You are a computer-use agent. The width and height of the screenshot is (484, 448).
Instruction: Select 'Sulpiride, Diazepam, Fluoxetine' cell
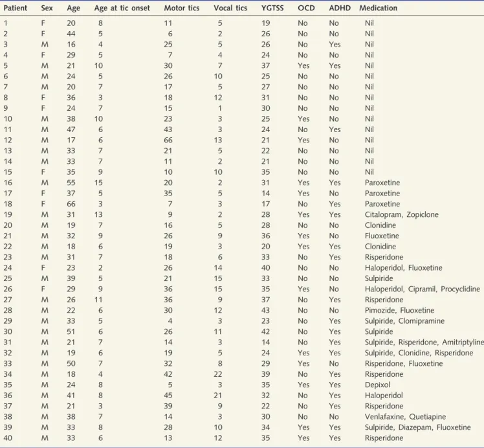pos(417,427)
